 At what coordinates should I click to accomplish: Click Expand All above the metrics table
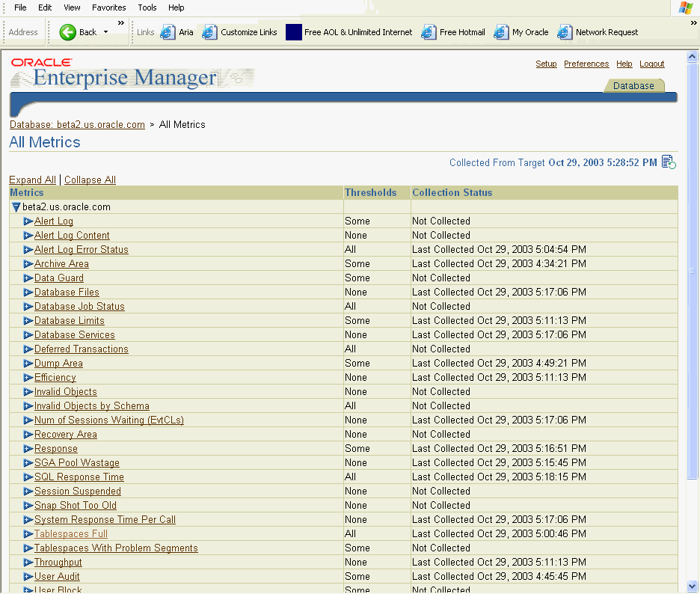tap(32, 180)
